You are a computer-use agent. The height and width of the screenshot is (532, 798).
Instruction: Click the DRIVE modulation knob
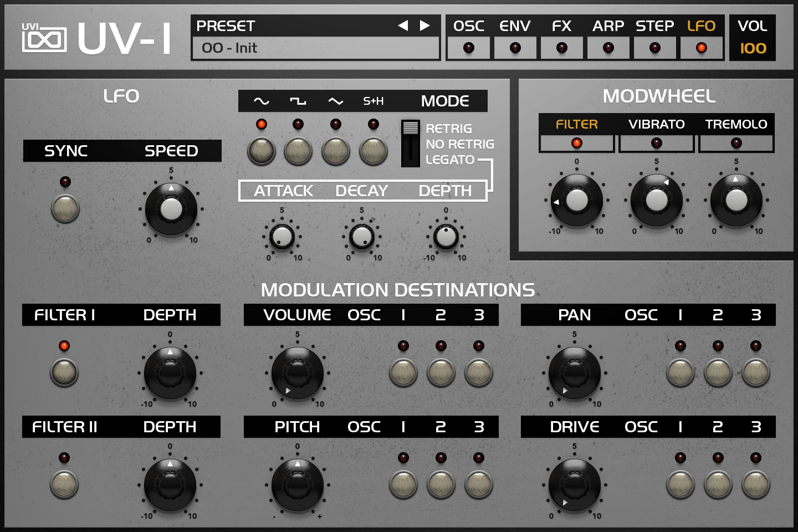(575, 485)
